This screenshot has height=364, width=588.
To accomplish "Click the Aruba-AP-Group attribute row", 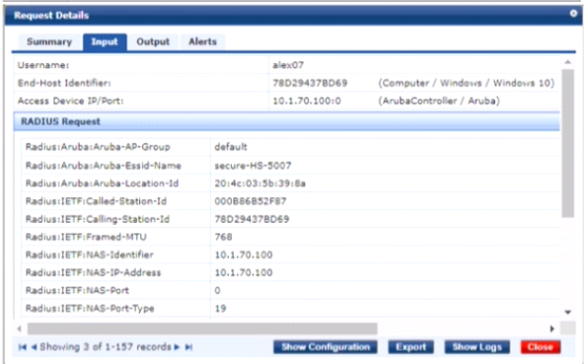I will pos(290,147).
